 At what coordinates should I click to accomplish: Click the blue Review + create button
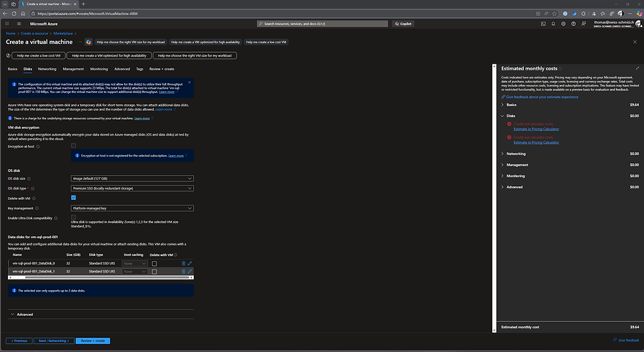(x=93, y=341)
